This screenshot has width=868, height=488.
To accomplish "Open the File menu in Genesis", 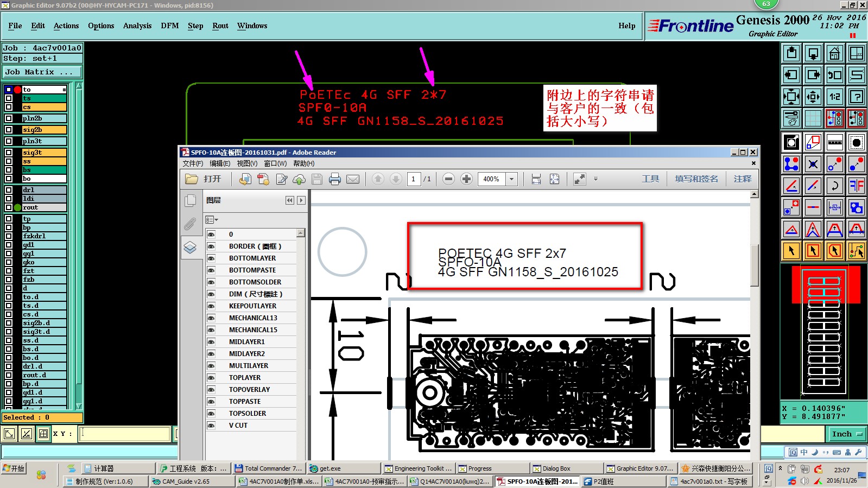I will pyautogui.click(x=15, y=26).
